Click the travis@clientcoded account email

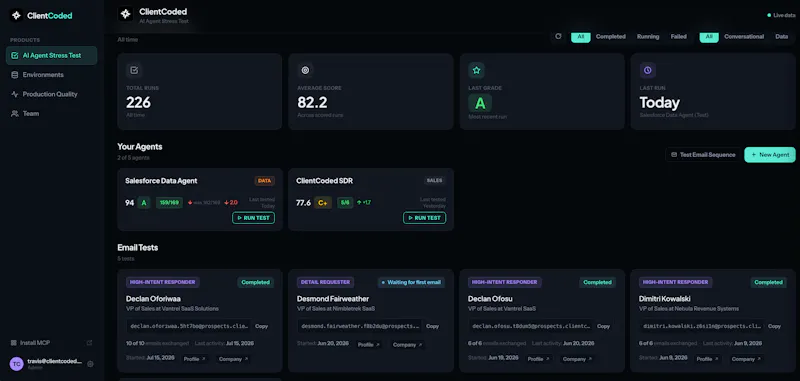click(55, 361)
